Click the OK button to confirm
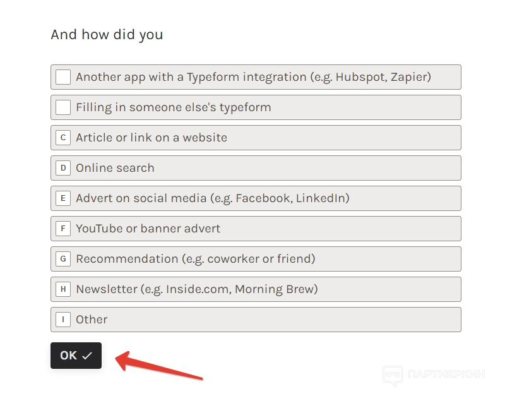The image size is (517, 420). click(x=76, y=356)
